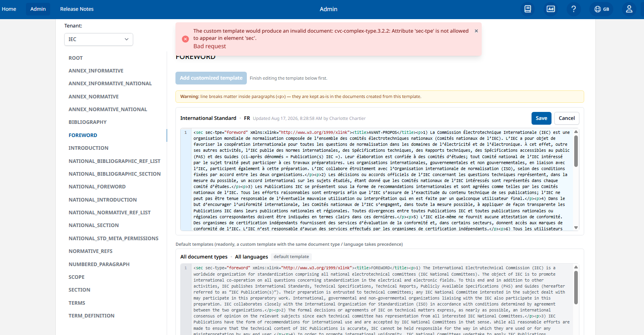Image resolution: width=644 pixels, height=335 pixels.
Task: Open NATIONAL_SECTION in the sidebar
Action: coord(94,225)
